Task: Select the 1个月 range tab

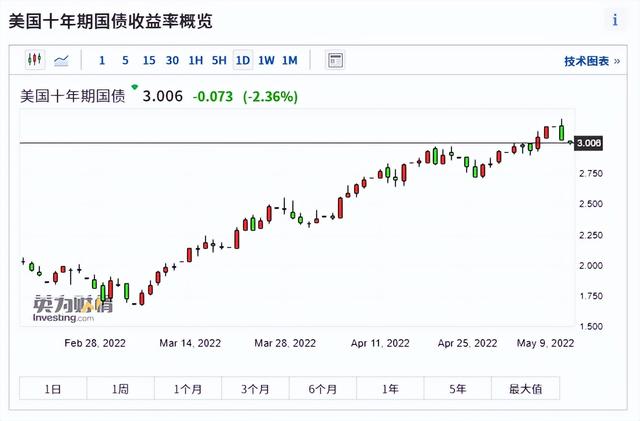Action: click(x=188, y=388)
